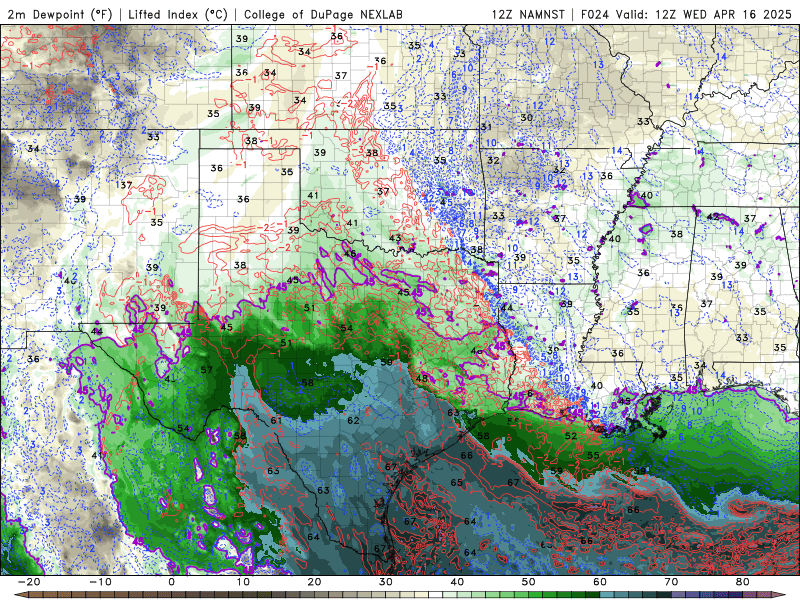The width and height of the screenshot is (800, 600).
Task: Click the '10' label on the bottom color scale
Action: pyautogui.click(x=243, y=582)
